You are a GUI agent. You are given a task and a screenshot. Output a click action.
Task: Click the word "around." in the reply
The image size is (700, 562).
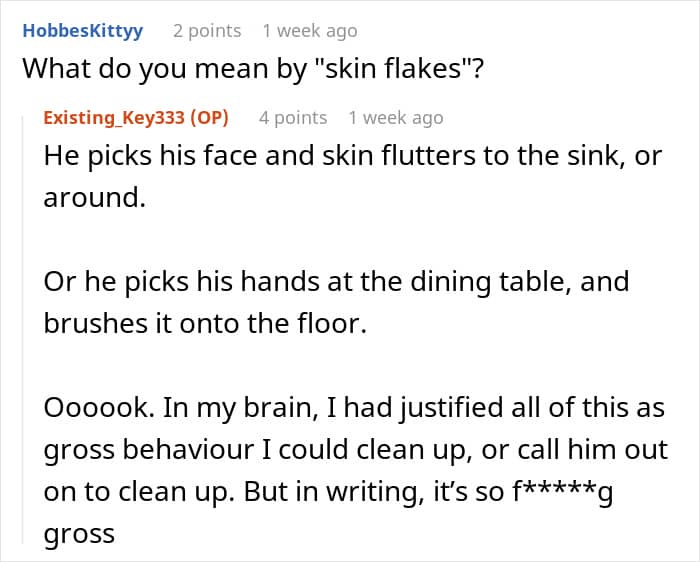point(95,198)
